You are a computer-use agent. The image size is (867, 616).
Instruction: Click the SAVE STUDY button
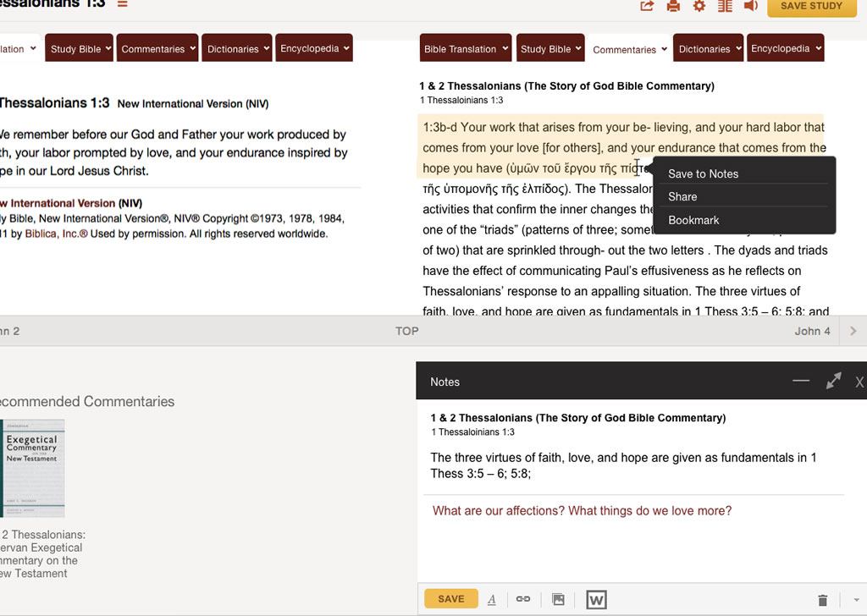810,6
